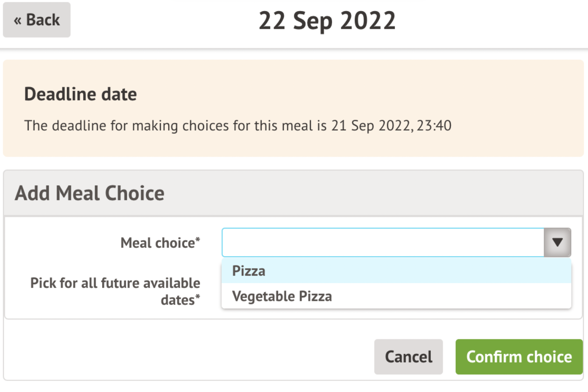Image resolution: width=588 pixels, height=392 pixels.
Task: Cancel adding the meal choice
Action: pyautogui.click(x=408, y=357)
